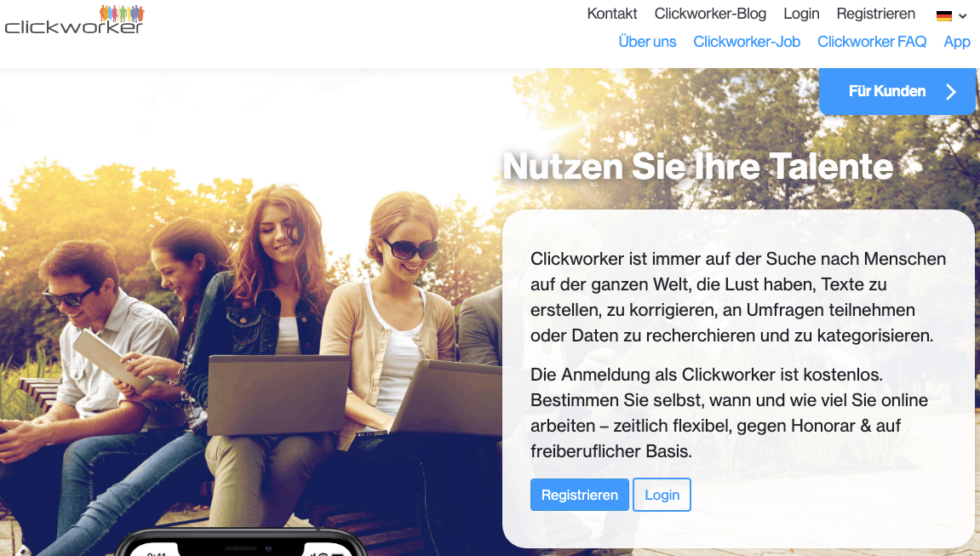Select Registrieren in the top navigation

pos(875,14)
